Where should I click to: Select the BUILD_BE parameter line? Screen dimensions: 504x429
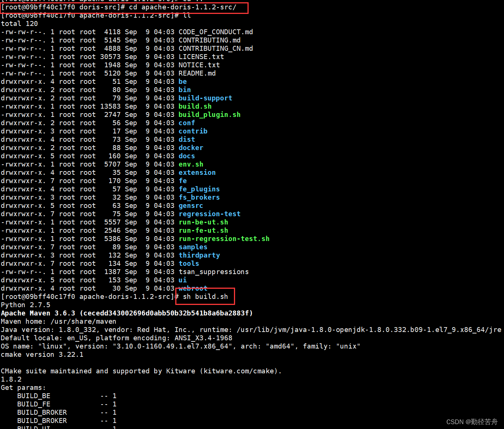click(33, 396)
